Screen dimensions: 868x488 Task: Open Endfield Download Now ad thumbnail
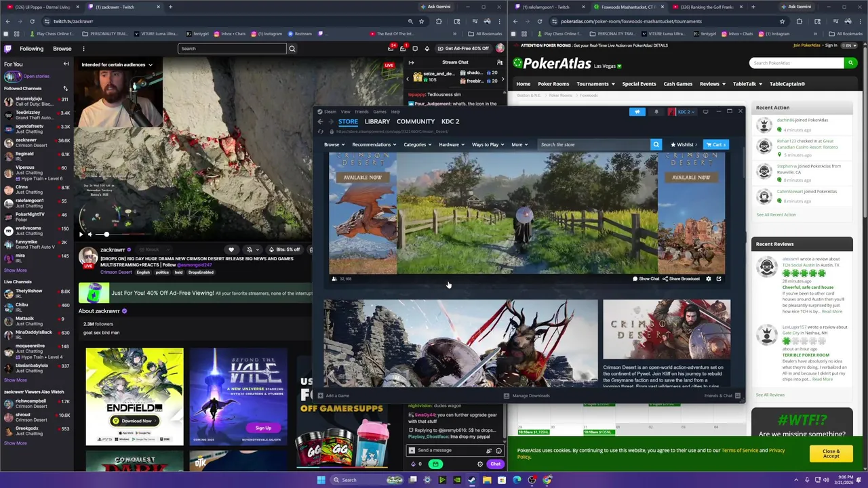134,396
